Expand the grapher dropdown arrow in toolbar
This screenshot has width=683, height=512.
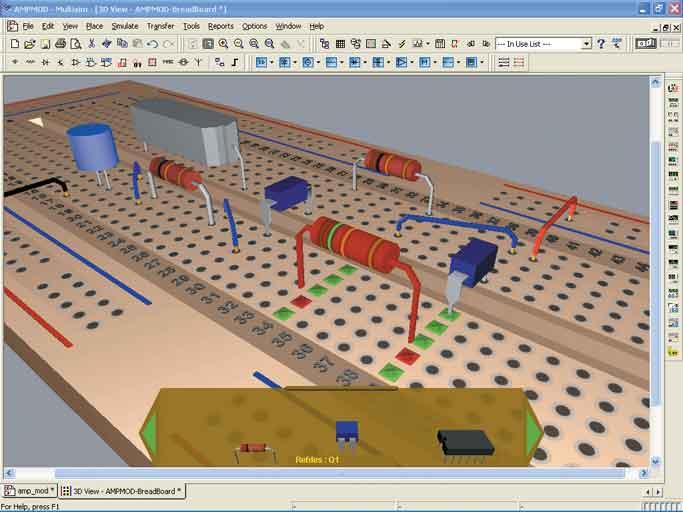click(x=428, y=44)
